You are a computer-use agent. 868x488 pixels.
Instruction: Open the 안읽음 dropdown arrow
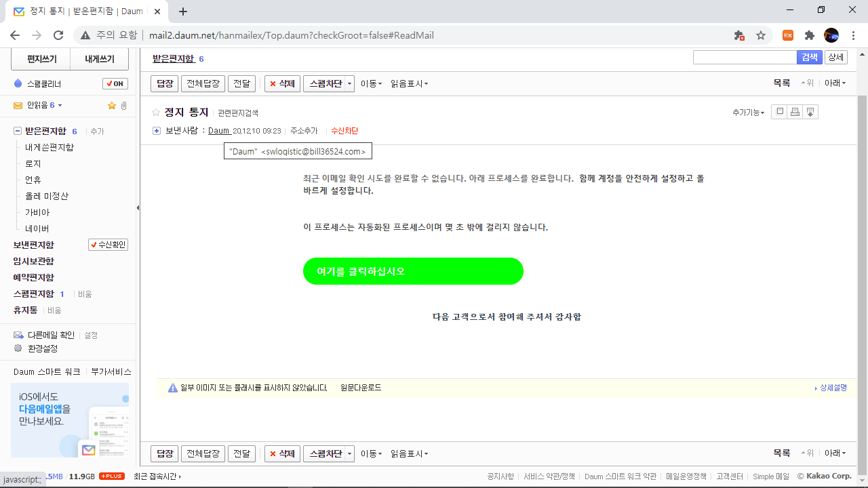[x=60, y=105]
